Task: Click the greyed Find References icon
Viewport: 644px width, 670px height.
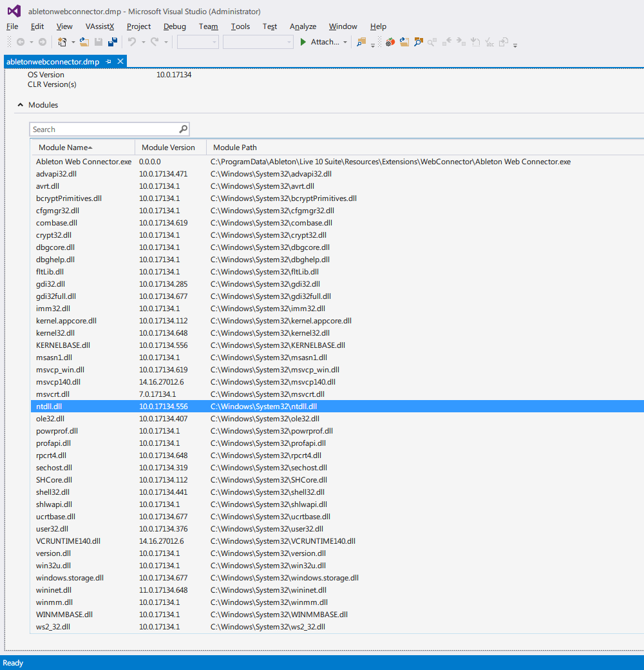Action: tap(432, 42)
